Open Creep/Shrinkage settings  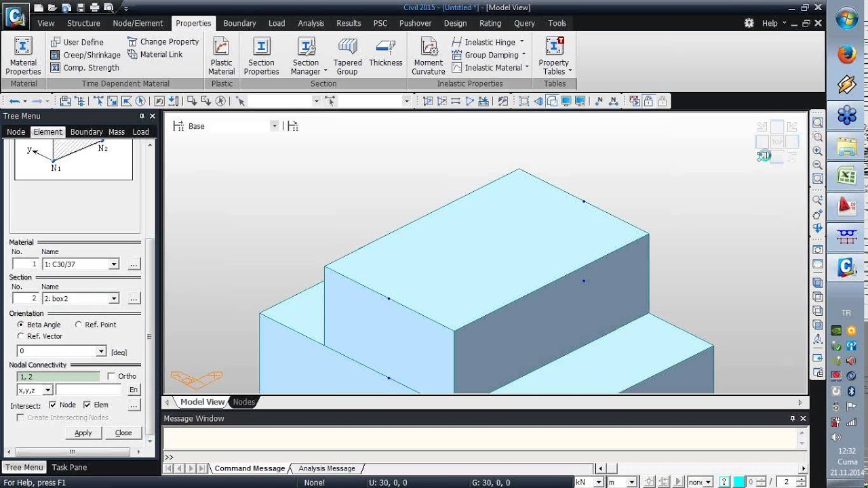tap(85, 55)
